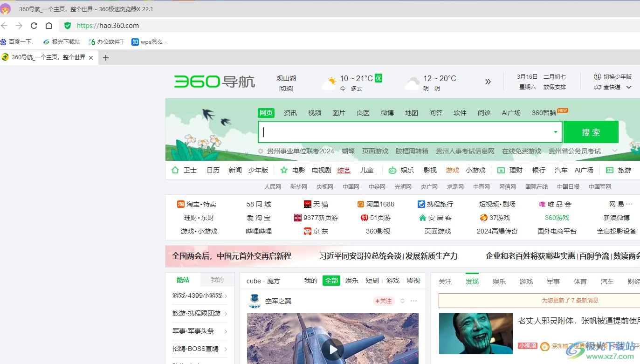Open more options dots beside 网易
The height and width of the screenshot is (364, 640).
(629, 204)
